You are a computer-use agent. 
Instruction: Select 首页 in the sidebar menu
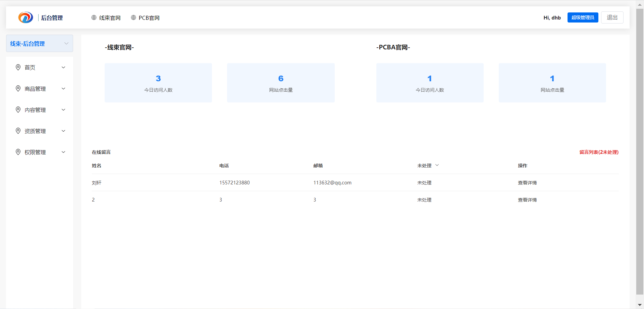tap(40, 68)
